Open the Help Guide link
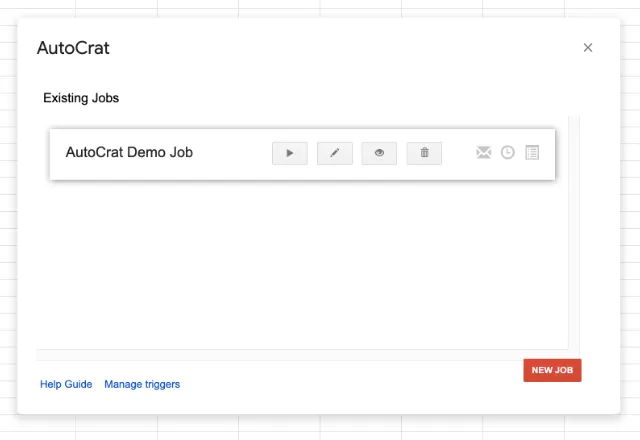640x440 pixels. [66, 384]
